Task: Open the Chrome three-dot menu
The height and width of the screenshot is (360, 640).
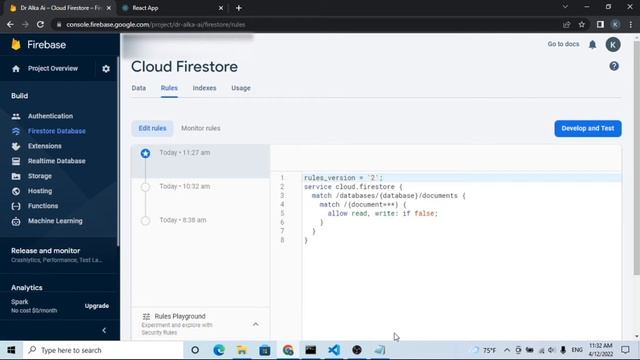Action: 631,24
